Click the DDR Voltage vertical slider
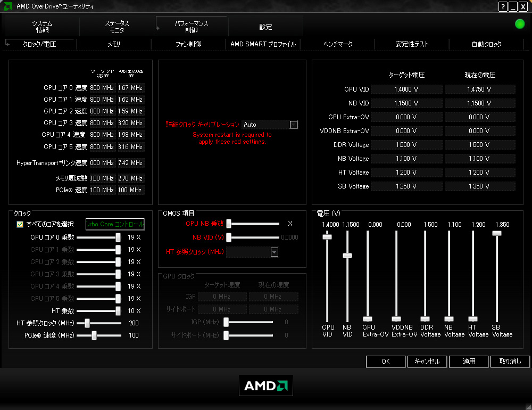Screen dimensions: 532x410 point(425,276)
